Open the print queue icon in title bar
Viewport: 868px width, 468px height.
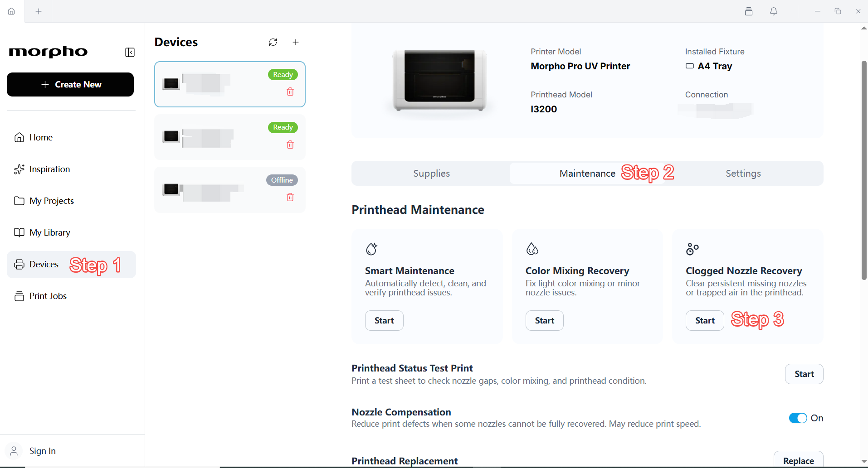point(749,11)
